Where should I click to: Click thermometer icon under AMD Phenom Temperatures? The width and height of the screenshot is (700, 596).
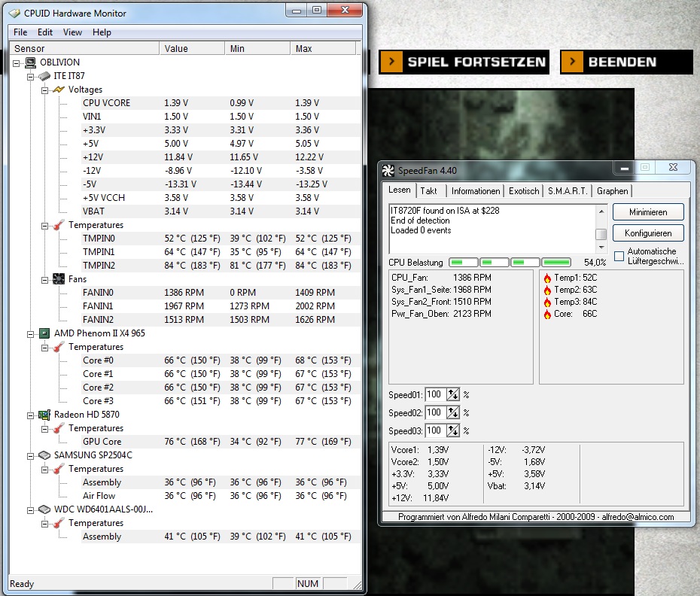click(x=59, y=347)
